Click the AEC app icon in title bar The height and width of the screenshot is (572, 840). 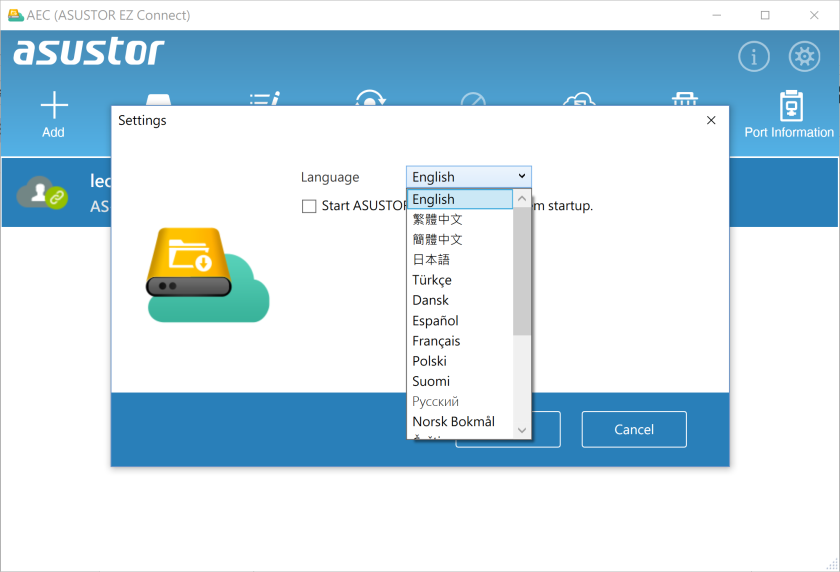[x=16, y=15]
